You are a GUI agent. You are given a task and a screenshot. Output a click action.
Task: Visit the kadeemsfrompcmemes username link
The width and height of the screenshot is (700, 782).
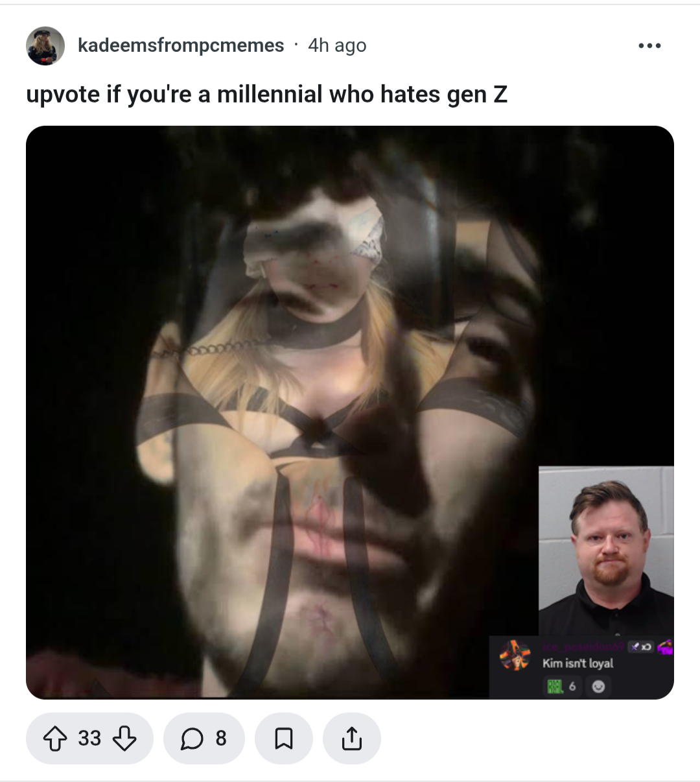(181, 45)
